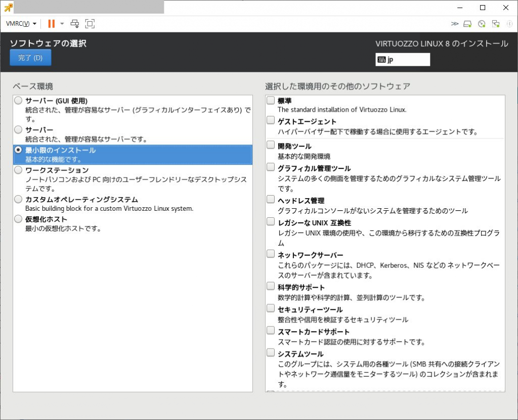Viewport: 518px width, 420px height.
Task: Enable スマートカードサポート checkbox
Action: (271, 331)
